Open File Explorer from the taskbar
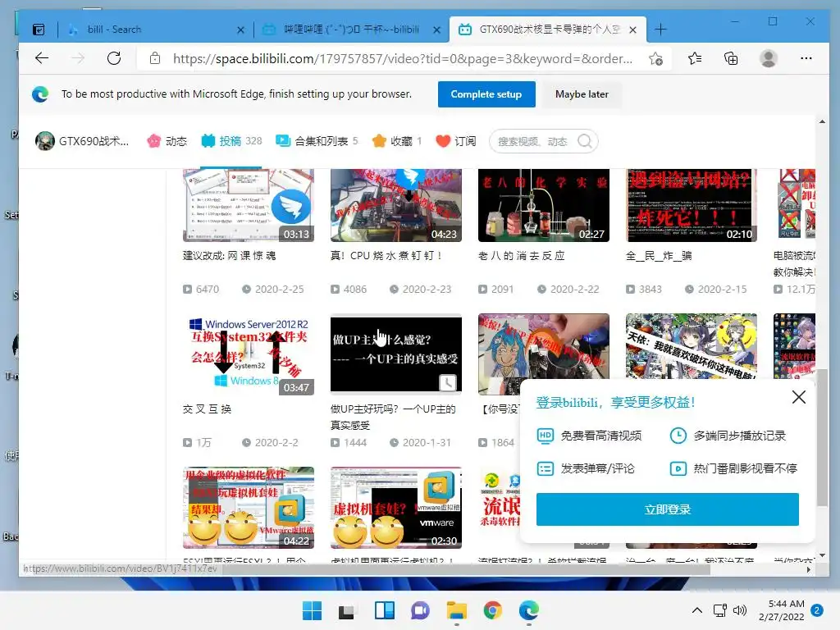The height and width of the screenshot is (630, 840). [456, 610]
